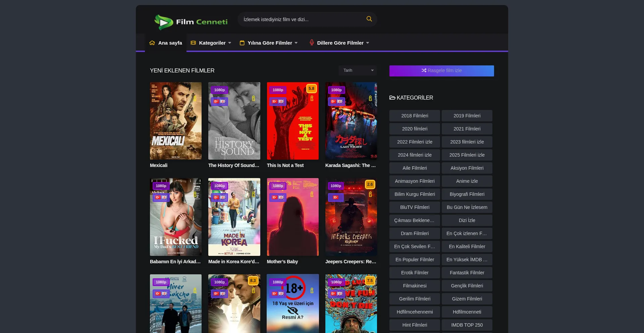Open Biyografi Filmleri category
644x333 pixels.
(x=467, y=194)
